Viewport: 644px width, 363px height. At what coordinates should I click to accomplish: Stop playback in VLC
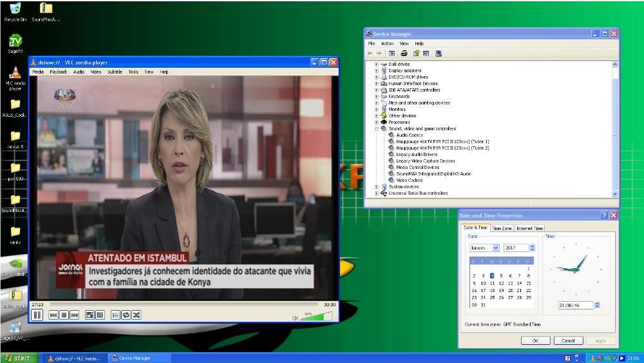click(x=64, y=315)
